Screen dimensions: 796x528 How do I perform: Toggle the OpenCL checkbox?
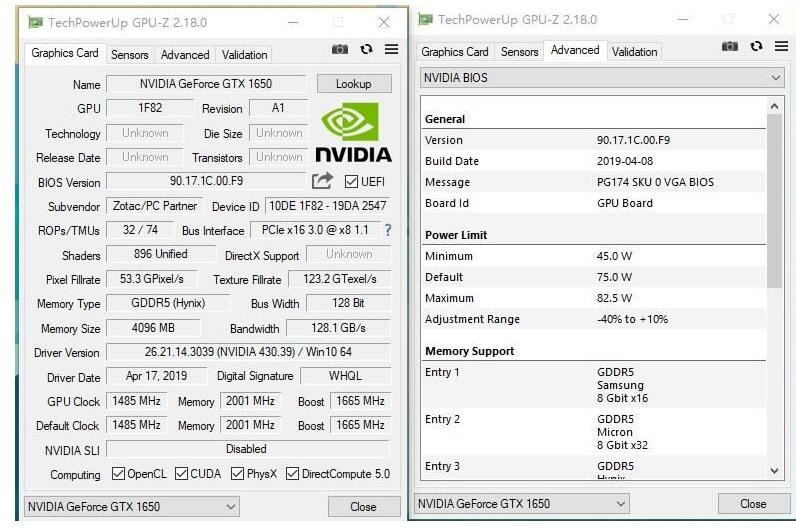[118, 474]
